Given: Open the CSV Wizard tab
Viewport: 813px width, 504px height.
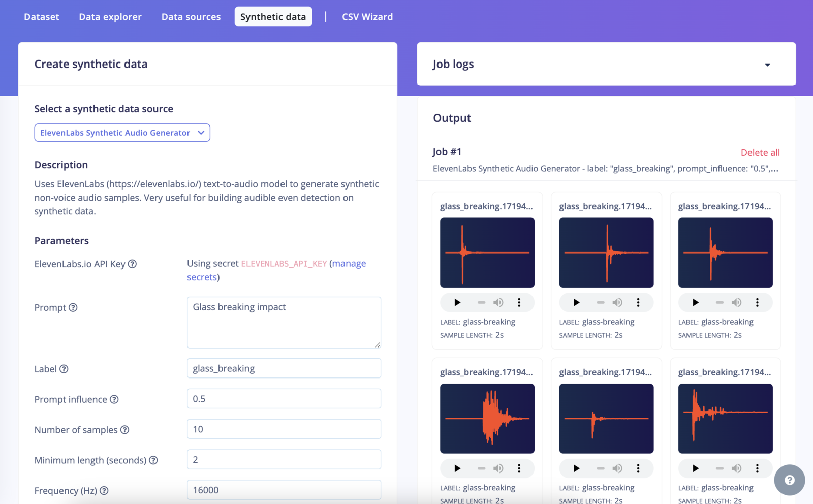Looking at the screenshot, I should pos(367,17).
